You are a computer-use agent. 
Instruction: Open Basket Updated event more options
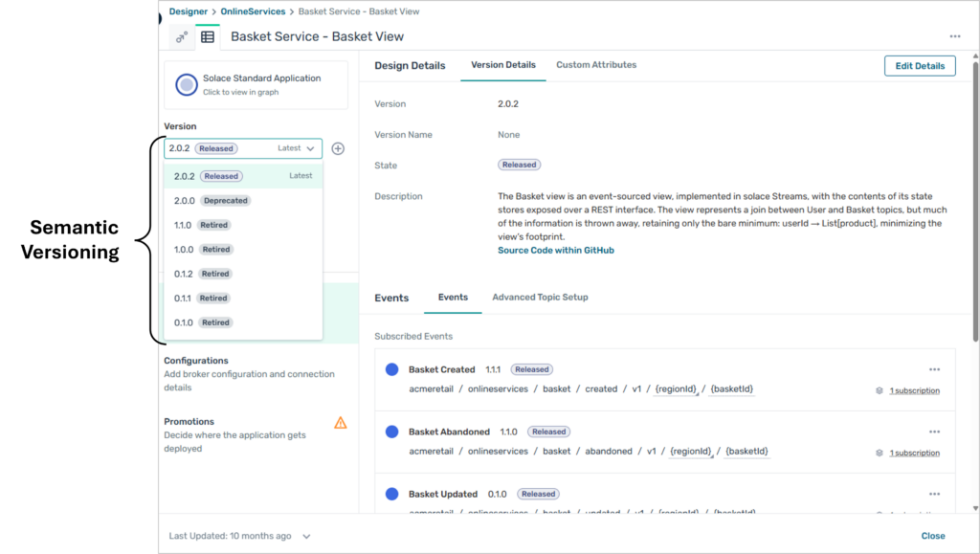pyautogui.click(x=934, y=494)
